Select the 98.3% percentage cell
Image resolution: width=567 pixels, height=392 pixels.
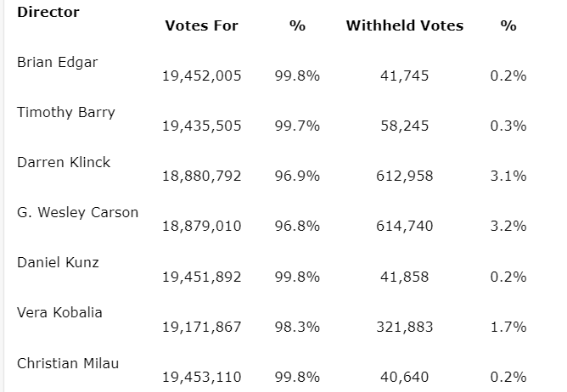297,327
